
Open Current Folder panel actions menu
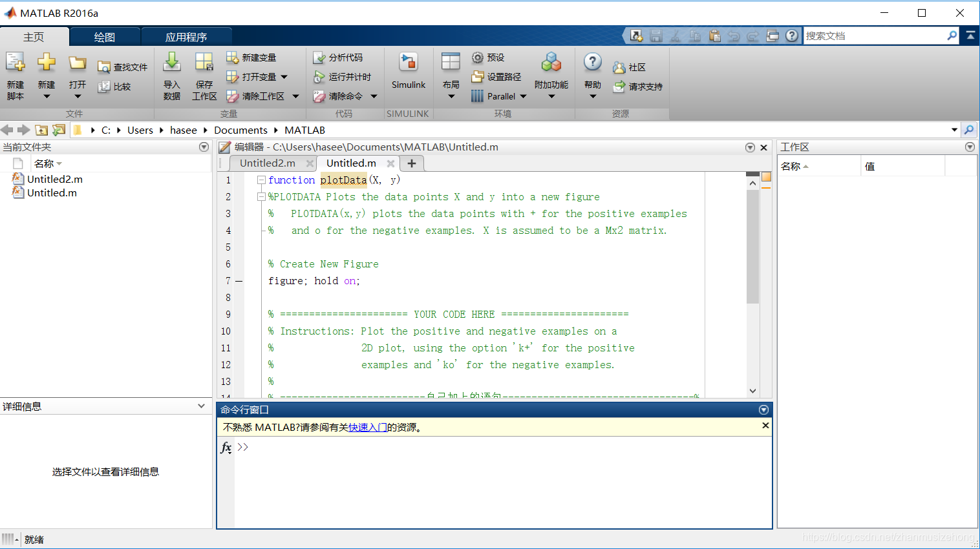click(204, 147)
